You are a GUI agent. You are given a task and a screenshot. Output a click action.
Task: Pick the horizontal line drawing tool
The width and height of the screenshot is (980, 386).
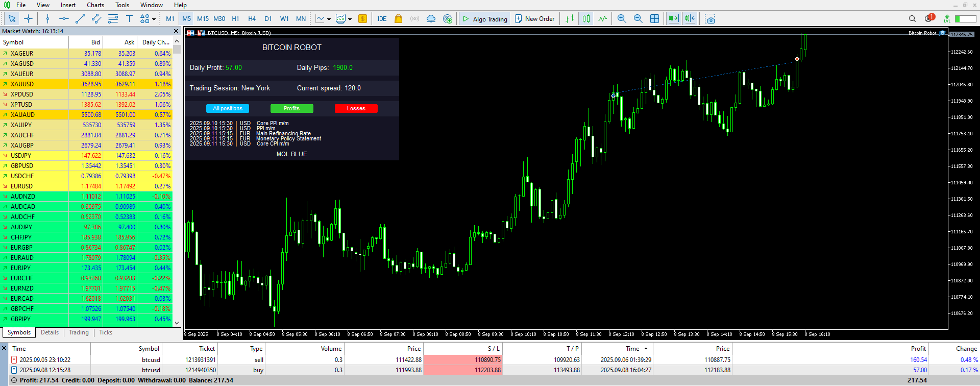(64, 19)
